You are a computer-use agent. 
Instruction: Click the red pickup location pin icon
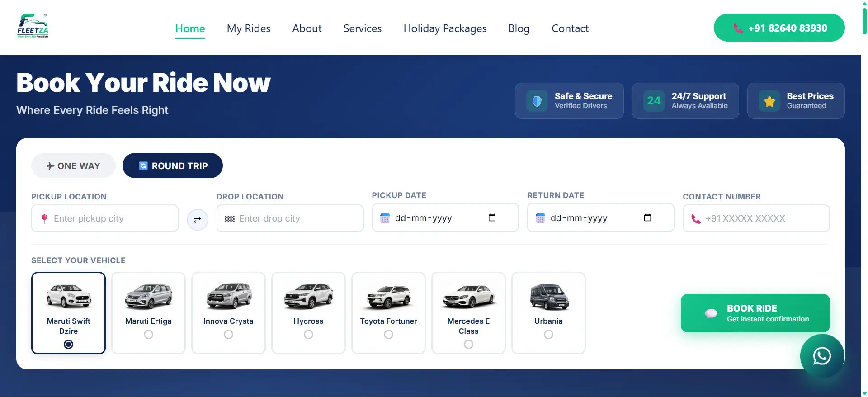coord(44,218)
